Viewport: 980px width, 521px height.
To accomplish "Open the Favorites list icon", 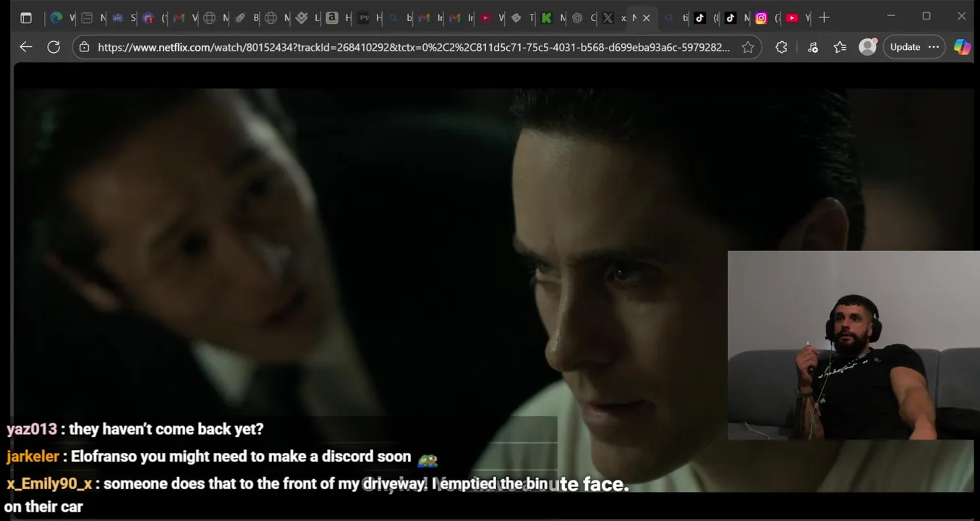I will click(x=840, y=47).
